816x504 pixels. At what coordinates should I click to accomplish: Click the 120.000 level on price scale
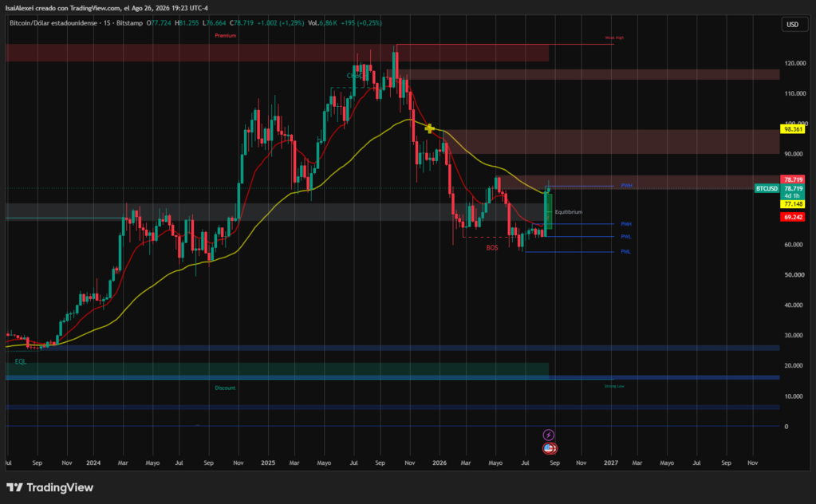pos(796,64)
